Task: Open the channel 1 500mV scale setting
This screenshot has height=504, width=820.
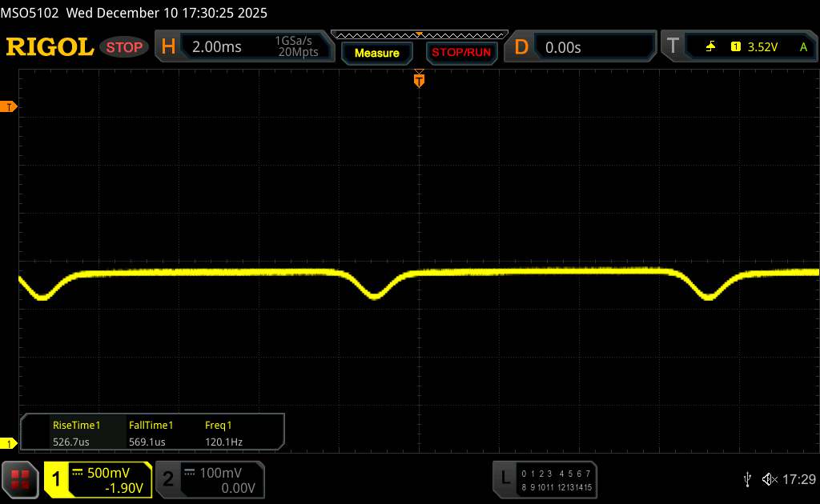Action: pos(107,473)
